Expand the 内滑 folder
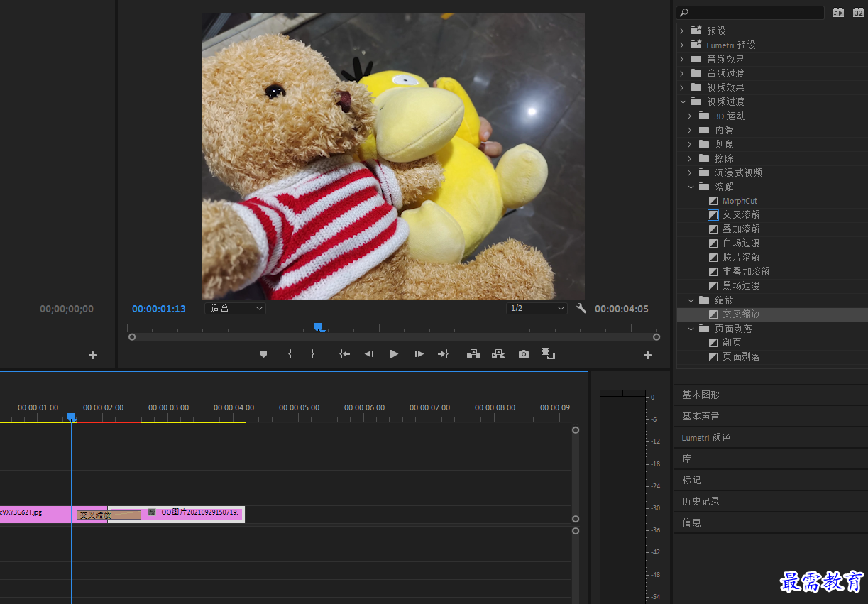Screen dimensions: 868x604 tap(690, 130)
